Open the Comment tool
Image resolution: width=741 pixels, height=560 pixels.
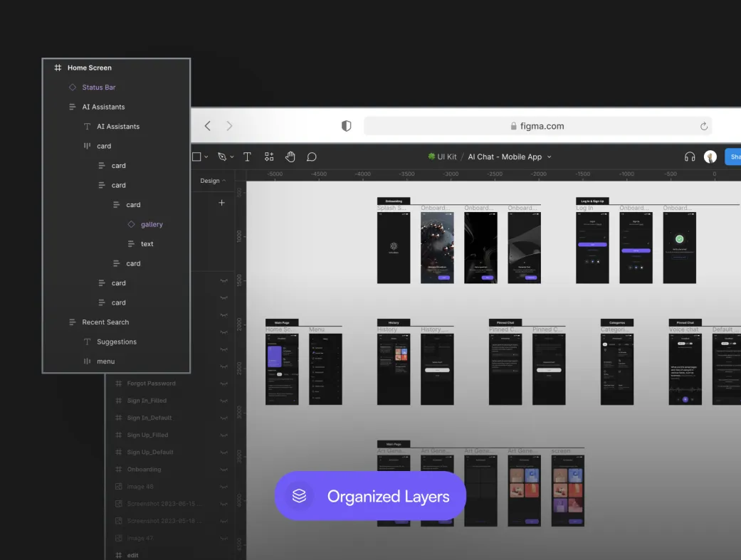point(311,157)
